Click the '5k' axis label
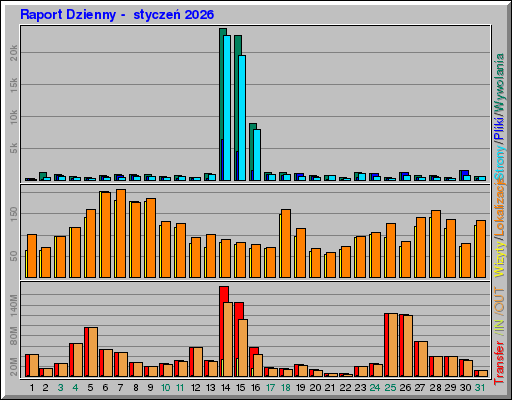This screenshot has height=400, width=512. point(14,148)
